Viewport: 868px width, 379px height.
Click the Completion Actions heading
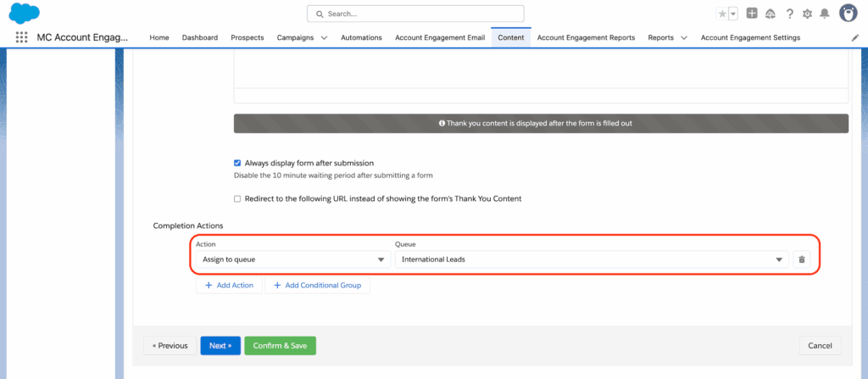coord(188,226)
